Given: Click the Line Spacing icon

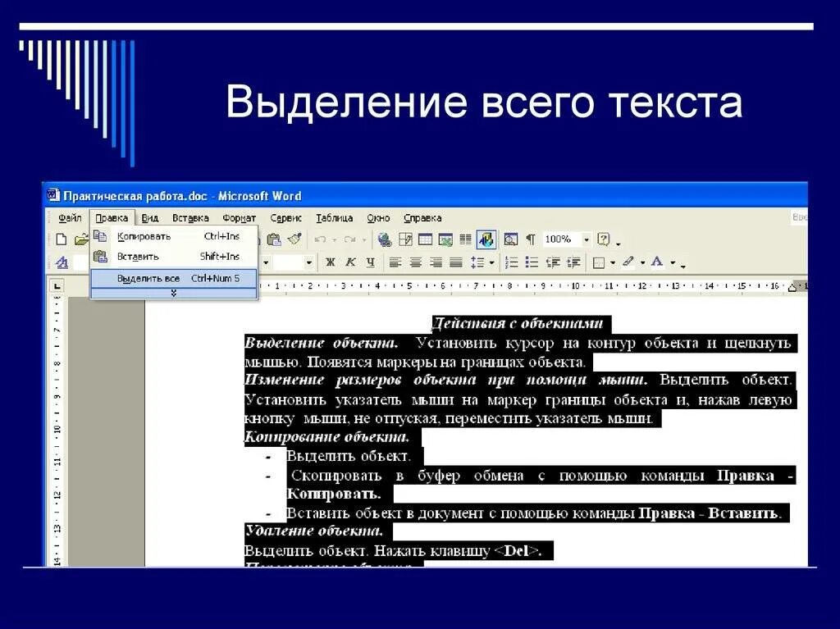Looking at the screenshot, I should tap(477, 262).
